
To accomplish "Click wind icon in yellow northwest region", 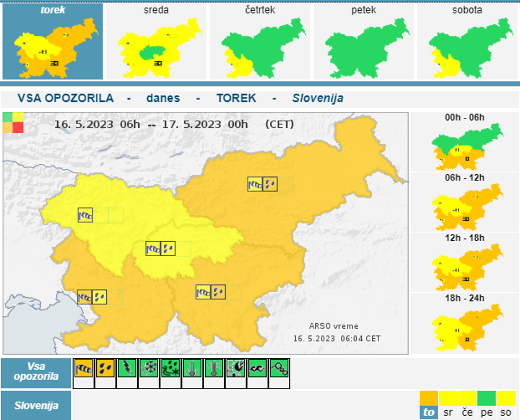I will click(x=85, y=215).
